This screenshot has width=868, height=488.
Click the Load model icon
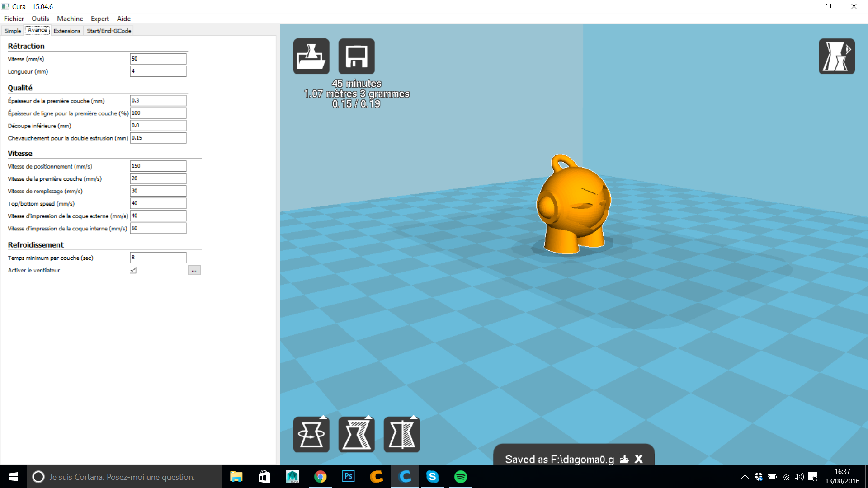(x=311, y=56)
